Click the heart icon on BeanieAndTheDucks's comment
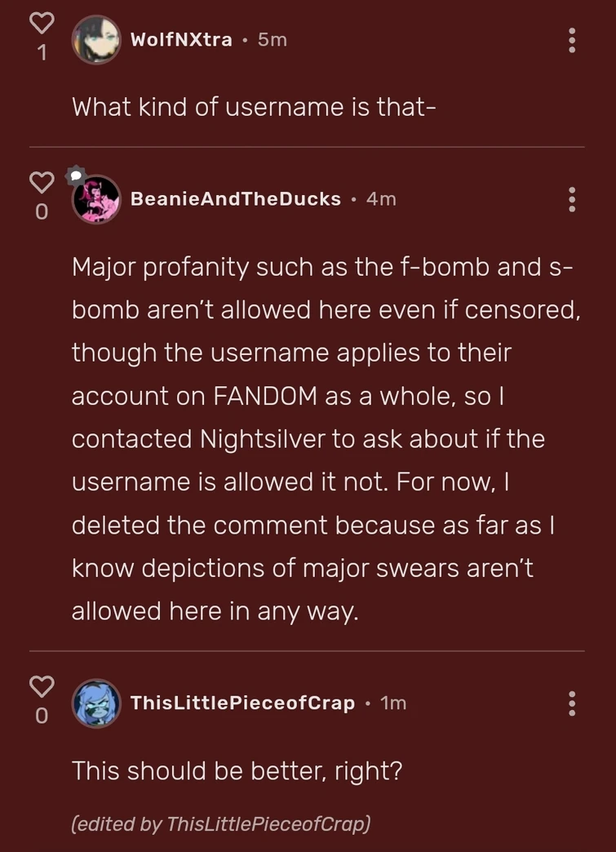This screenshot has width=616, height=852. pos(41,183)
